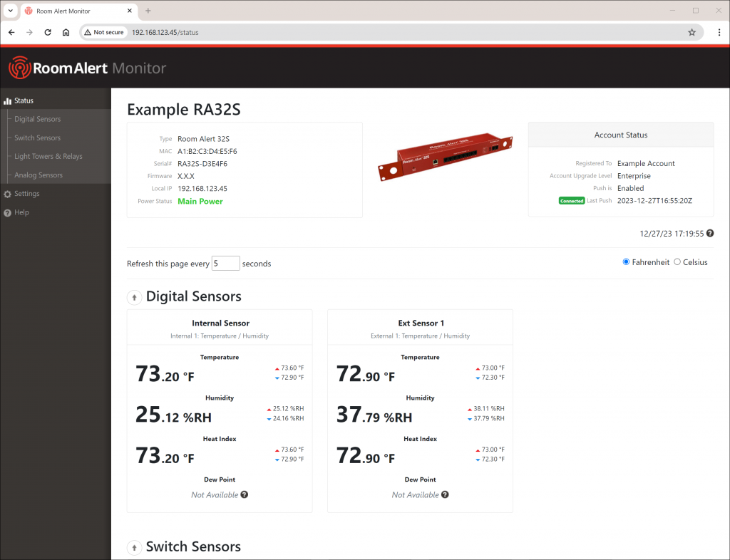Click the RoomAlert Monitor logo
The width and height of the screenshot is (730, 560).
pos(87,68)
